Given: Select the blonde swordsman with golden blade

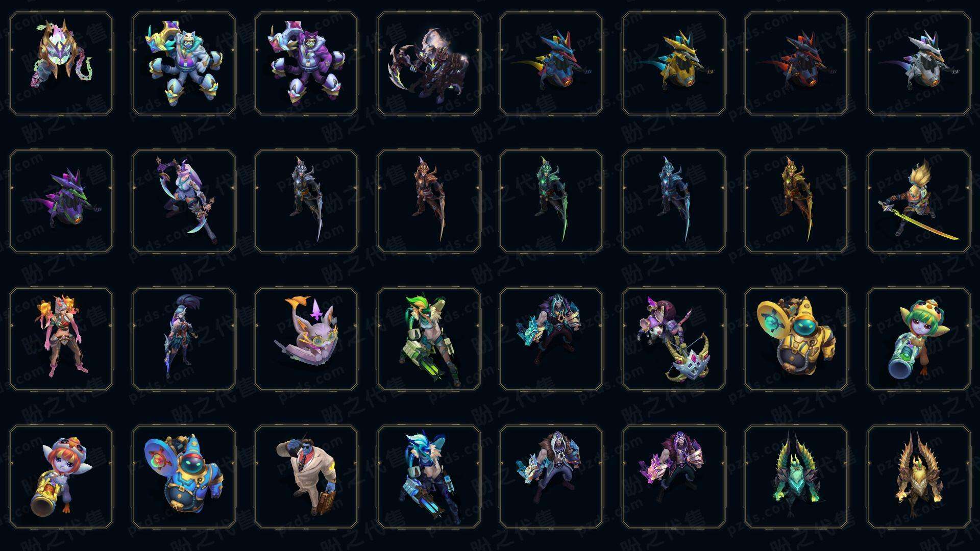Looking at the screenshot, I should coord(919,202).
